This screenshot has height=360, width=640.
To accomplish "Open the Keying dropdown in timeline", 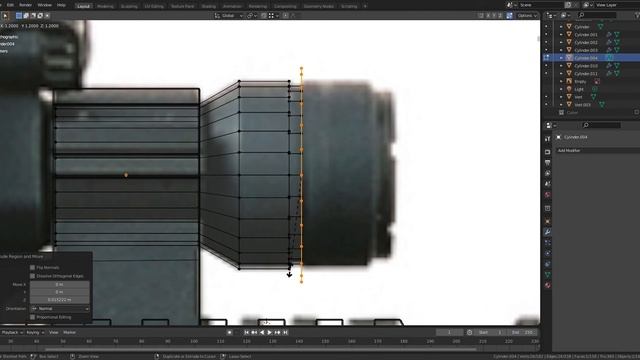I will pyautogui.click(x=35, y=333).
